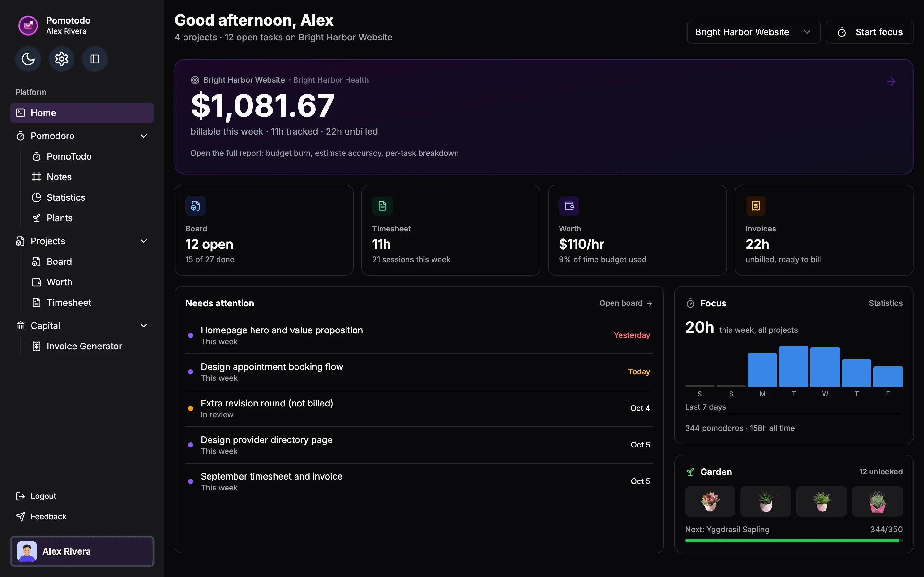This screenshot has width=924, height=577.
Task: Collapse the Projects sidebar section
Action: click(143, 241)
